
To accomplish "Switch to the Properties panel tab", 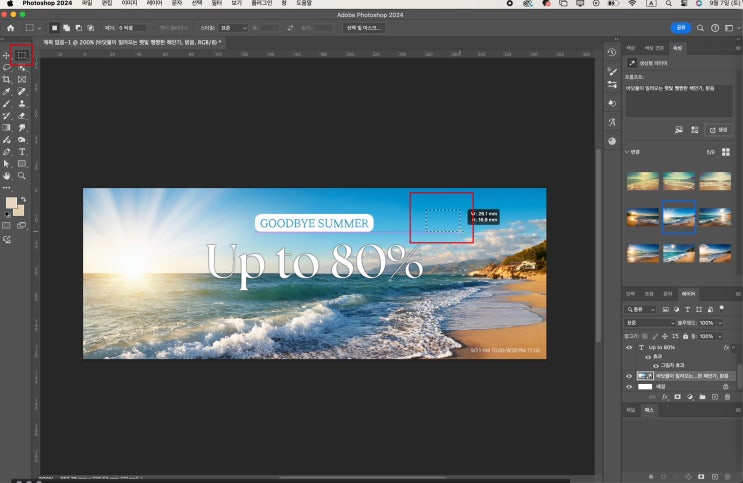I will [x=677, y=48].
